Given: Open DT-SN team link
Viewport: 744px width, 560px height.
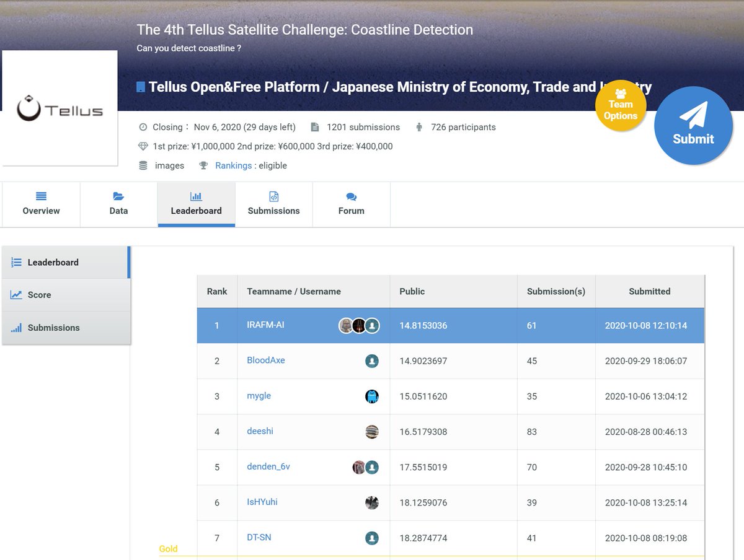Looking at the screenshot, I should [x=259, y=537].
